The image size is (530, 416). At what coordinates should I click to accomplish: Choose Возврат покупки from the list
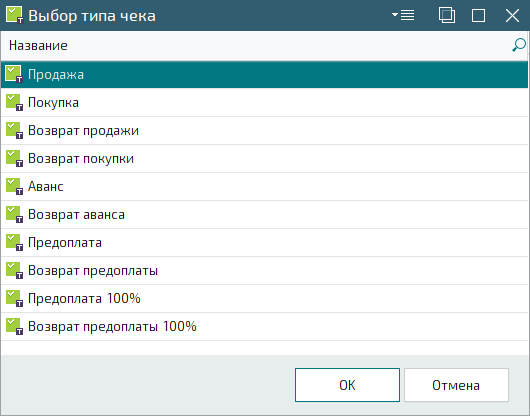click(x=264, y=158)
